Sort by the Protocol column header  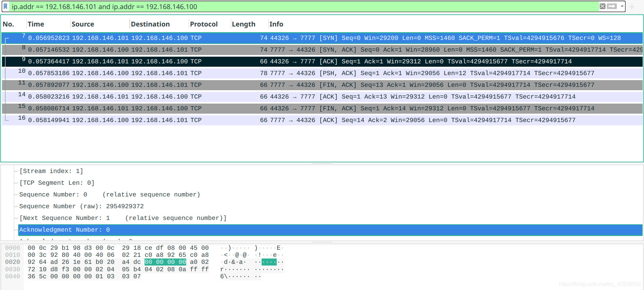(204, 24)
